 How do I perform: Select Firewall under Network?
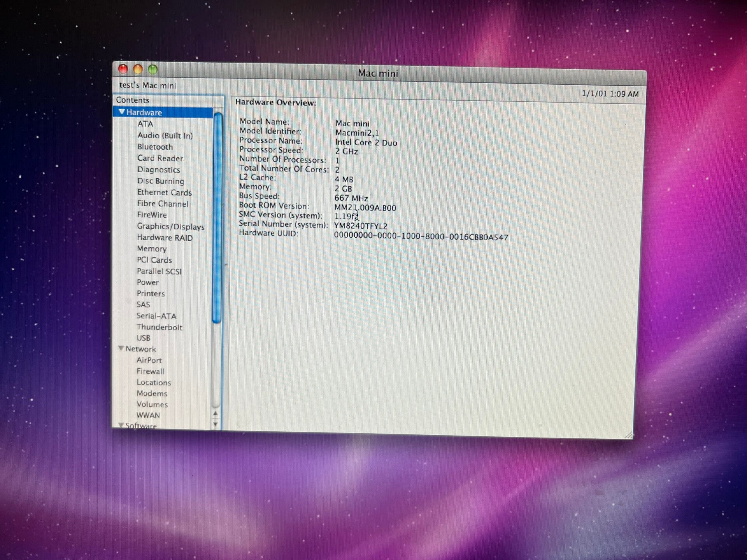[x=150, y=371]
